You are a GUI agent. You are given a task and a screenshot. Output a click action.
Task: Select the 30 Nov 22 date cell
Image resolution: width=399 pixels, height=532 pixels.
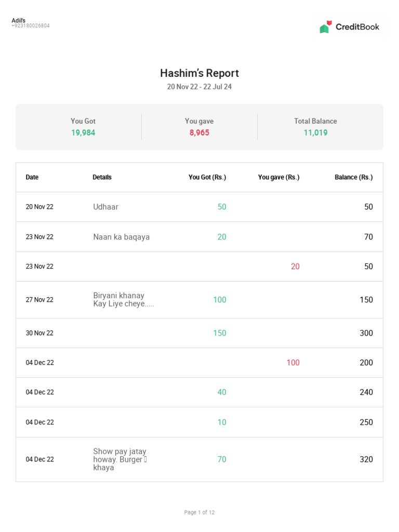(39, 333)
